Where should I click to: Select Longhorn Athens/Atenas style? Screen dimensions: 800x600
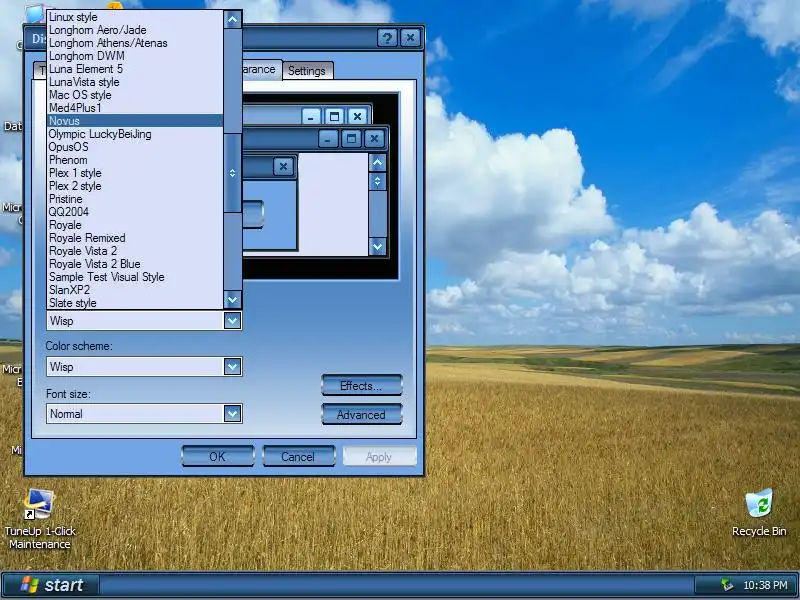pyautogui.click(x=135, y=43)
